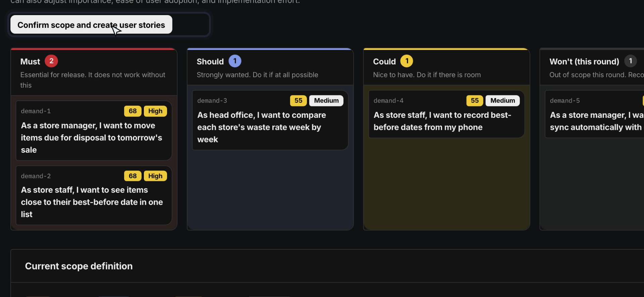Click the 'Strongly wanted' description text
The image size is (644, 297).
257,75
